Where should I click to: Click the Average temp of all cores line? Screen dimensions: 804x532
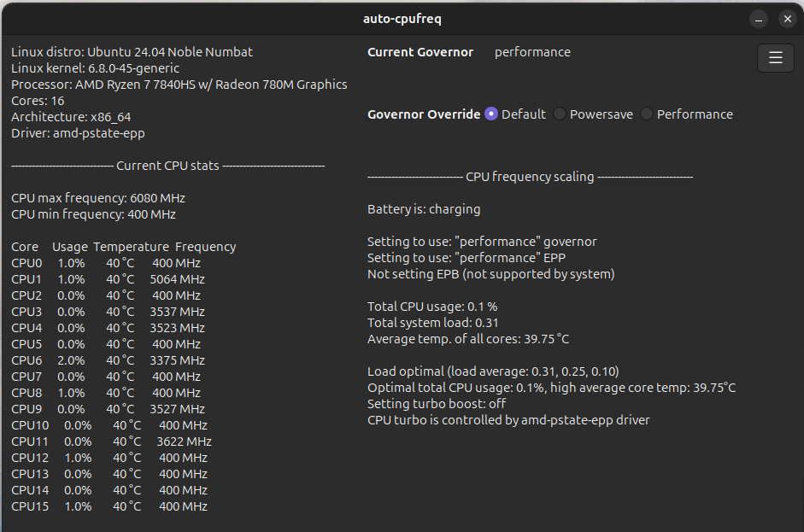(x=468, y=339)
